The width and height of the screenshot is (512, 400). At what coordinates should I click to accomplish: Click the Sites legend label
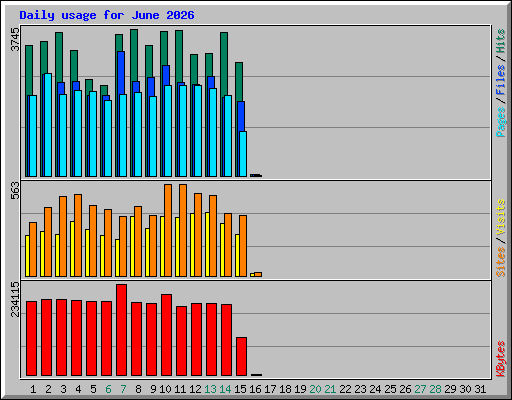(500, 262)
